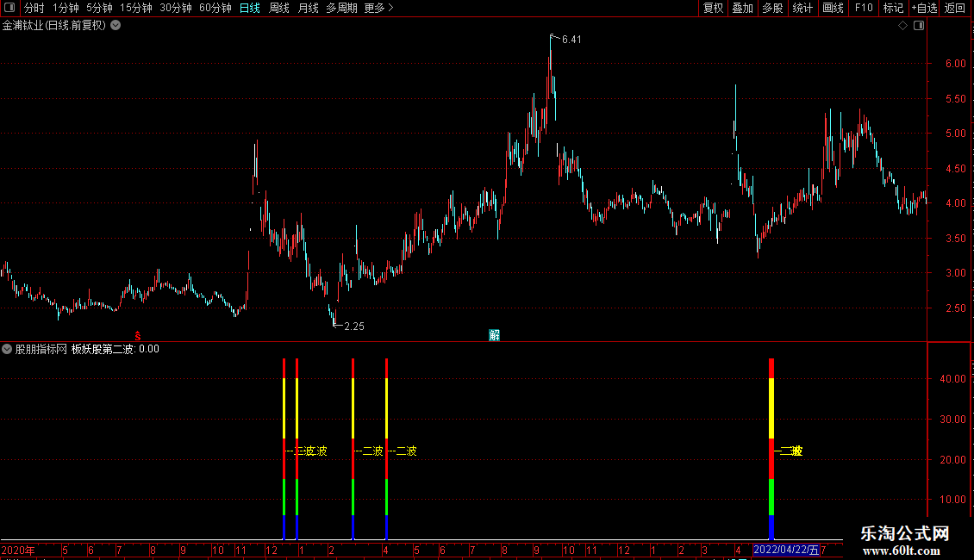Expand dropdown beside 金浦钛业 chart title
The width and height of the screenshot is (974, 560).
116,26
